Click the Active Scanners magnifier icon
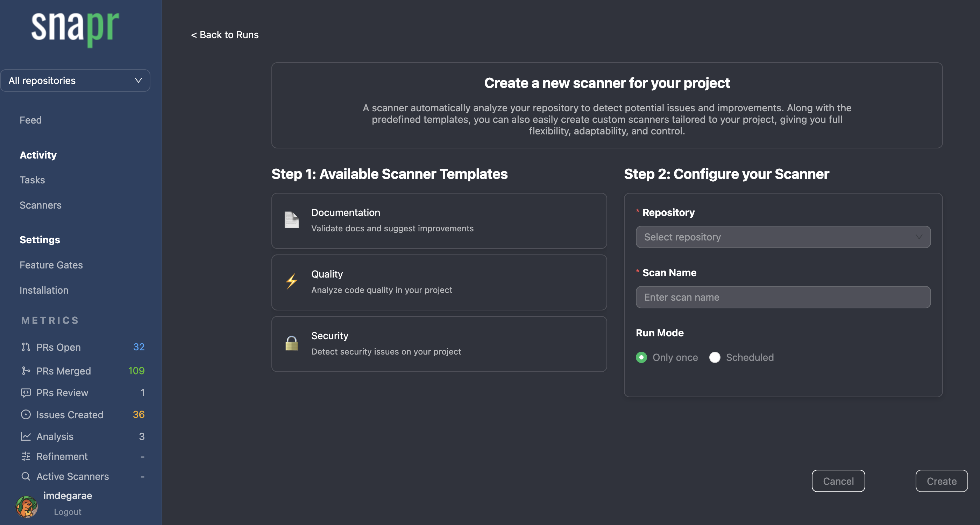Viewport: 980px width, 525px height. (26, 476)
